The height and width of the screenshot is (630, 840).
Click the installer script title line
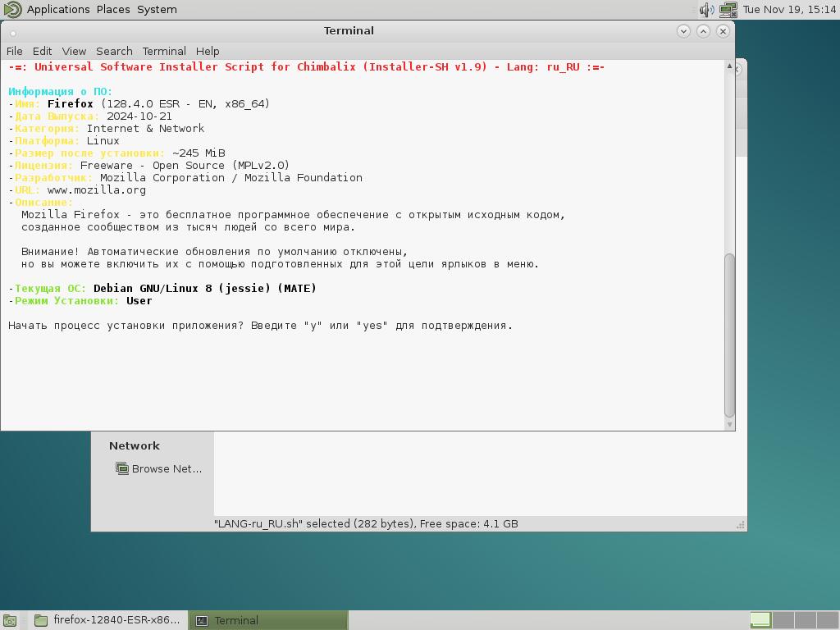[307, 67]
